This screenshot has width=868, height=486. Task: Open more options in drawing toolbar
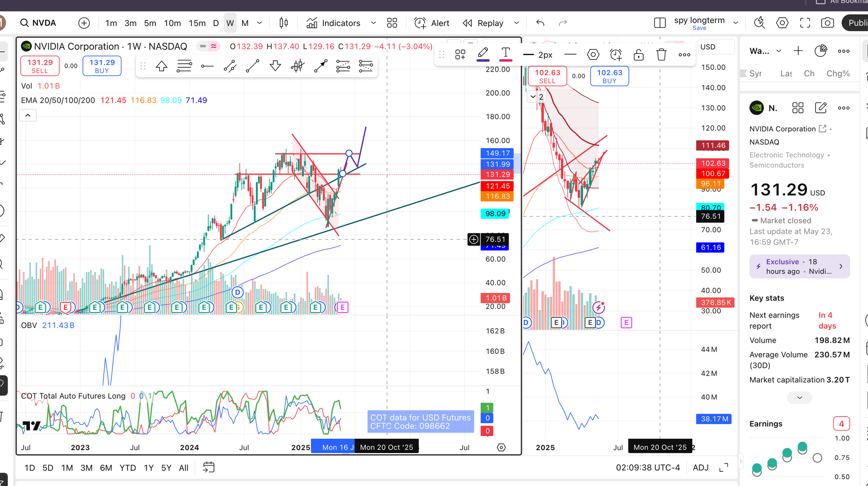coord(684,55)
